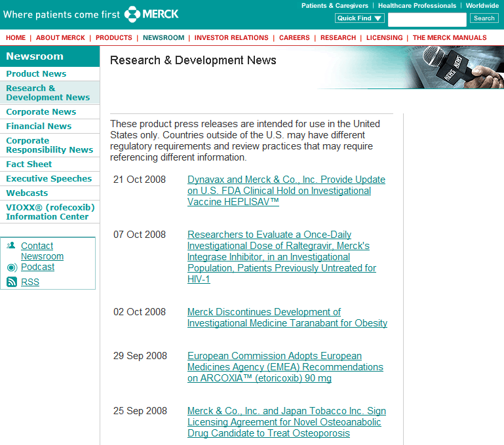Screen dimensions: 504x445
Task: Open Patients & Caregivers link
Action: click(335, 5)
